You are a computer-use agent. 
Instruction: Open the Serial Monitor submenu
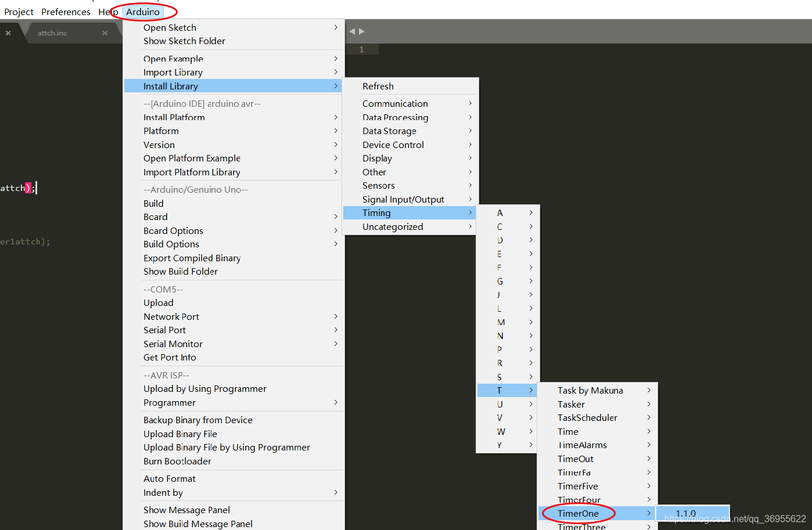[x=233, y=344]
